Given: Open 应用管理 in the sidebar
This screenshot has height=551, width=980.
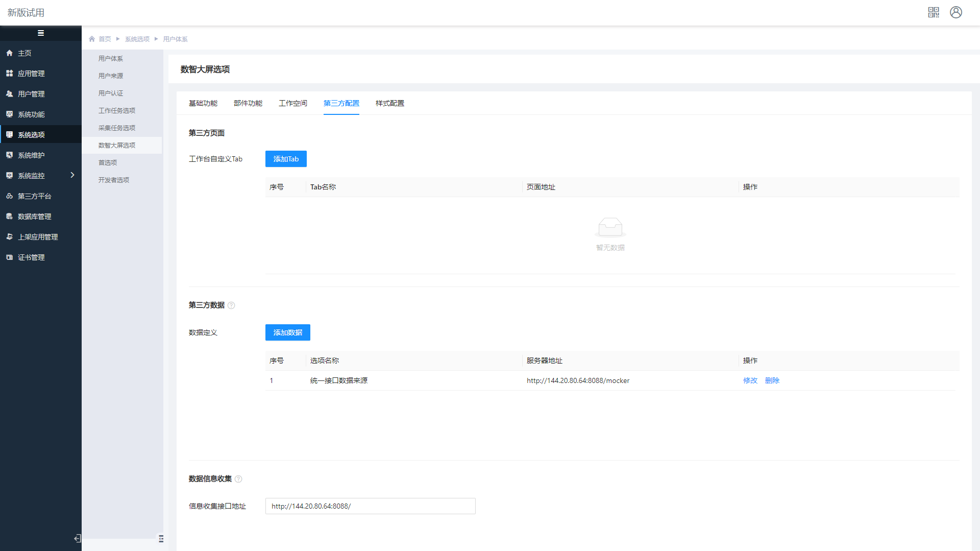Looking at the screenshot, I should [31, 74].
